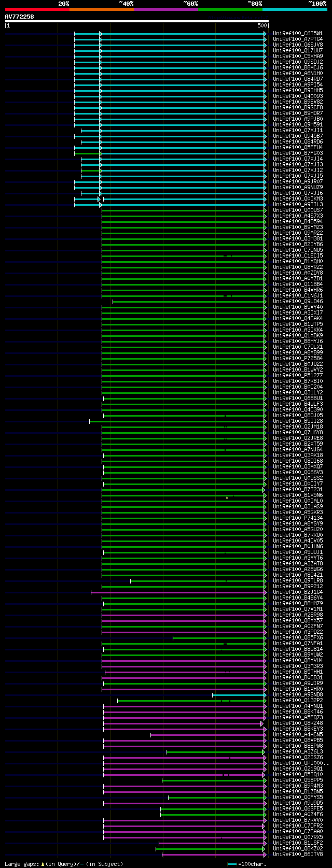Select label UniRef100_Q9TLR8

[298, 580]
